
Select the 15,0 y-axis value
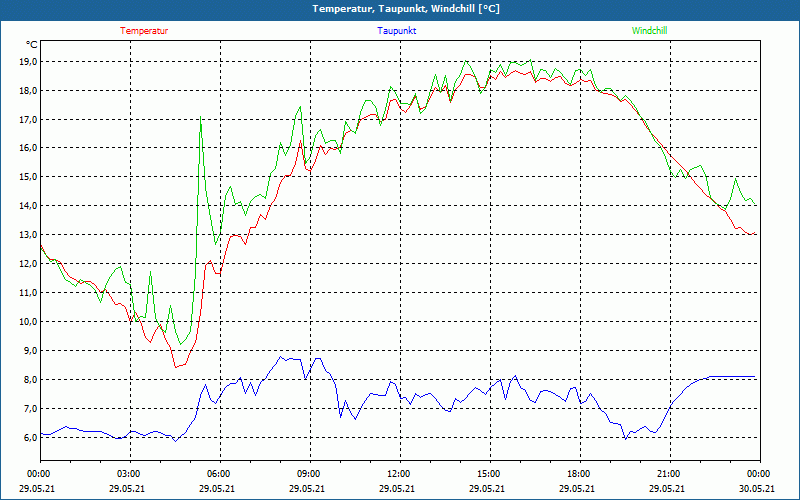28,177
